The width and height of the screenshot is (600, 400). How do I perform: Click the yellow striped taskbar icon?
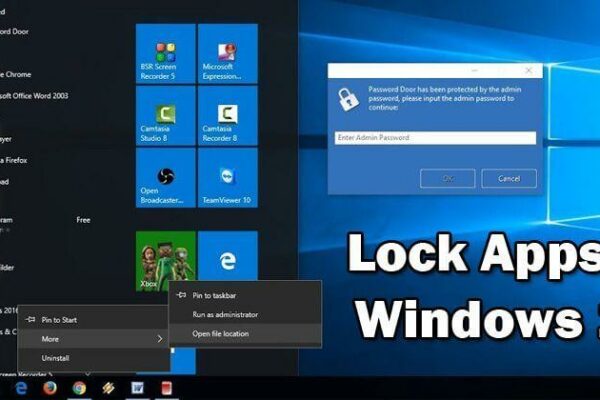tap(108, 388)
